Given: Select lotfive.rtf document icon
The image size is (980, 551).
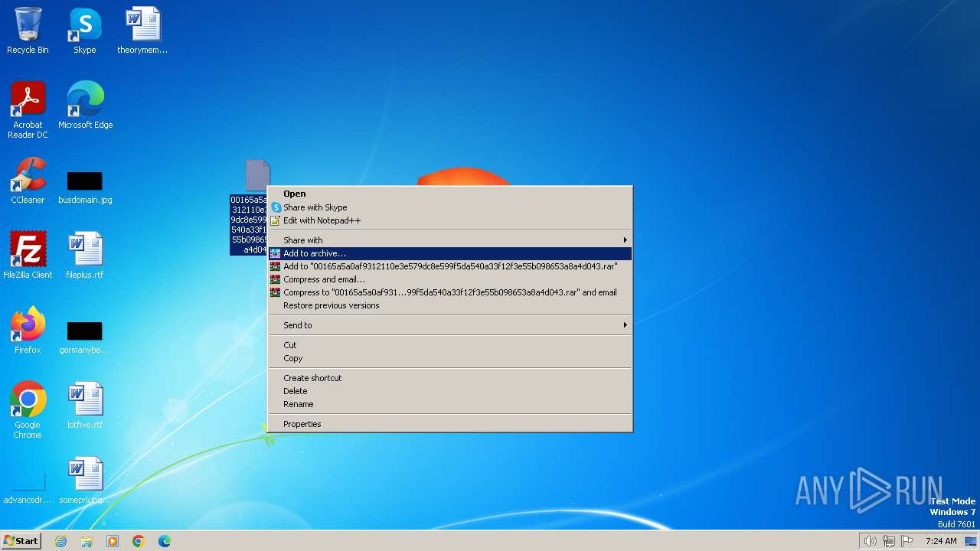Looking at the screenshot, I should pyautogui.click(x=85, y=406).
